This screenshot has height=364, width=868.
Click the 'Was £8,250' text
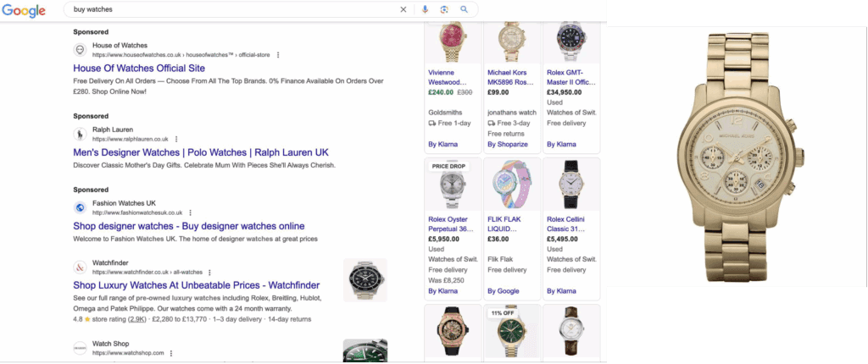(x=447, y=280)
